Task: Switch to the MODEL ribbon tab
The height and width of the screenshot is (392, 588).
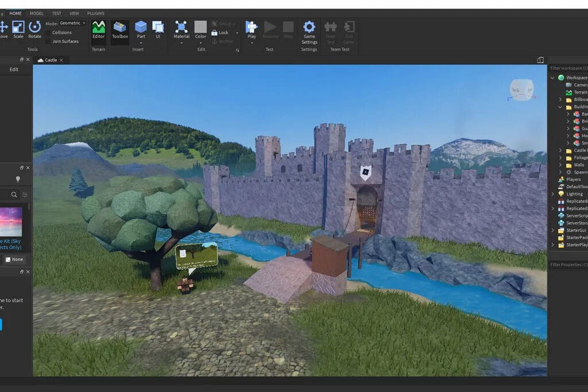Action: point(36,13)
